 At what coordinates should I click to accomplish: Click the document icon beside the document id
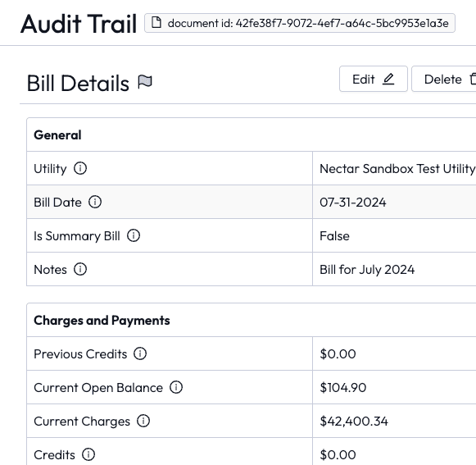click(x=156, y=22)
